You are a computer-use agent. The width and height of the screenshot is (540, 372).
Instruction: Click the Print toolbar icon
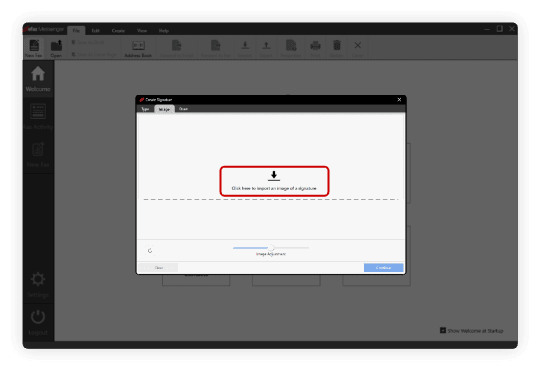(315, 45)
